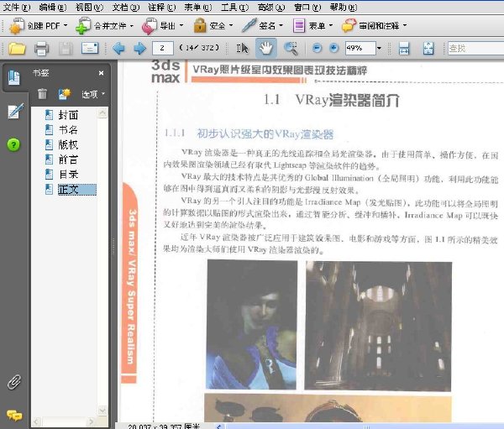
Task: Click the Security padlock icon
Action: coord(200,25)
